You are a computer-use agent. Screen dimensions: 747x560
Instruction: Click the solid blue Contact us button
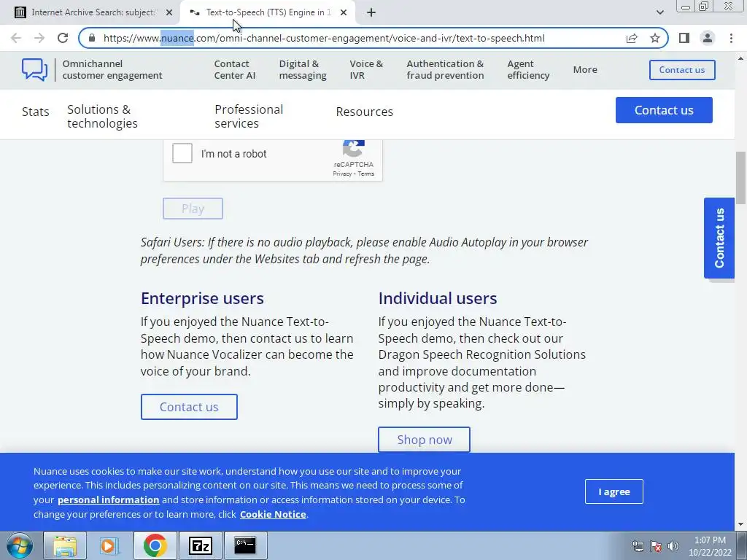point(664,110)
